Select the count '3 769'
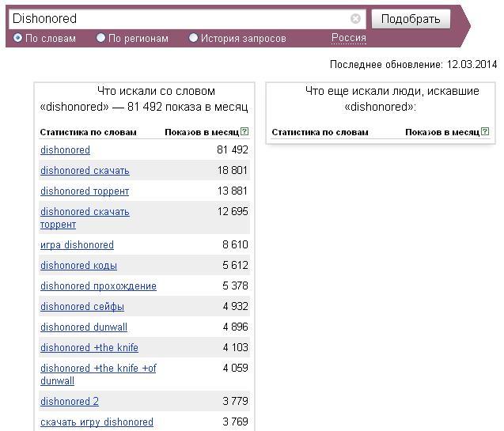504x431 pixels. point(235,422)
